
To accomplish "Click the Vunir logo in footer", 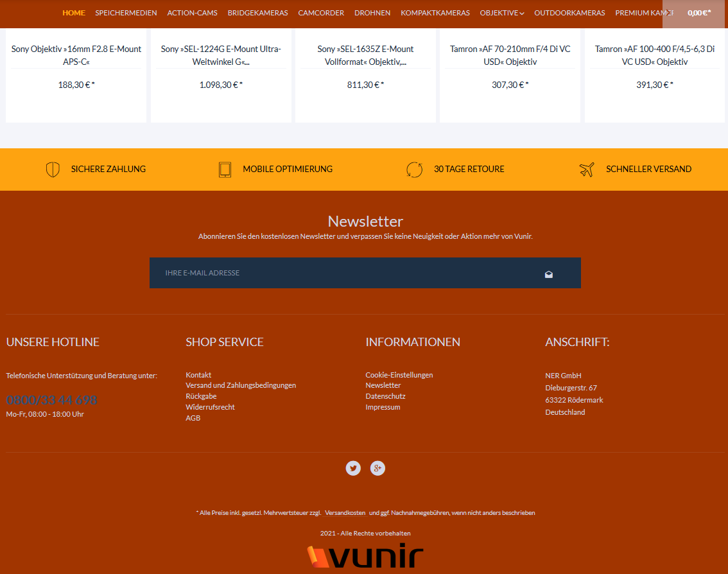I will pyautogui.click(x=365, y=555).
